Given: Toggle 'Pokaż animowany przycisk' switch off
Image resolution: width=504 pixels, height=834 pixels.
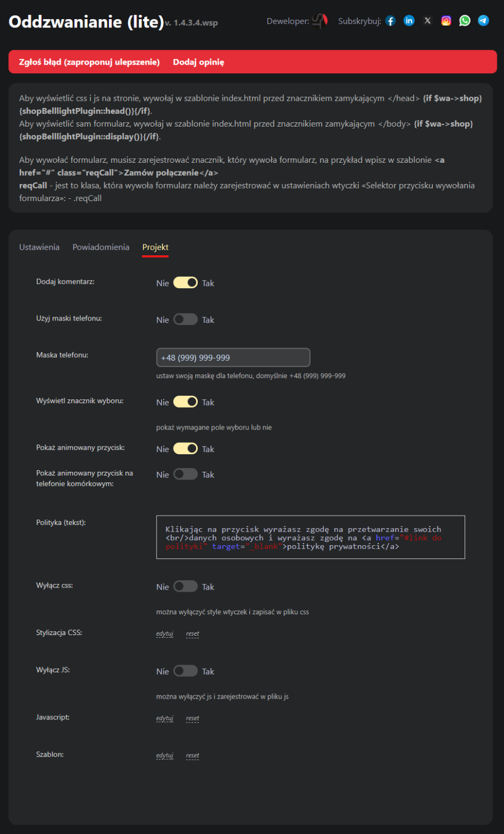Looking at the screenshot, I should [185, 449].
